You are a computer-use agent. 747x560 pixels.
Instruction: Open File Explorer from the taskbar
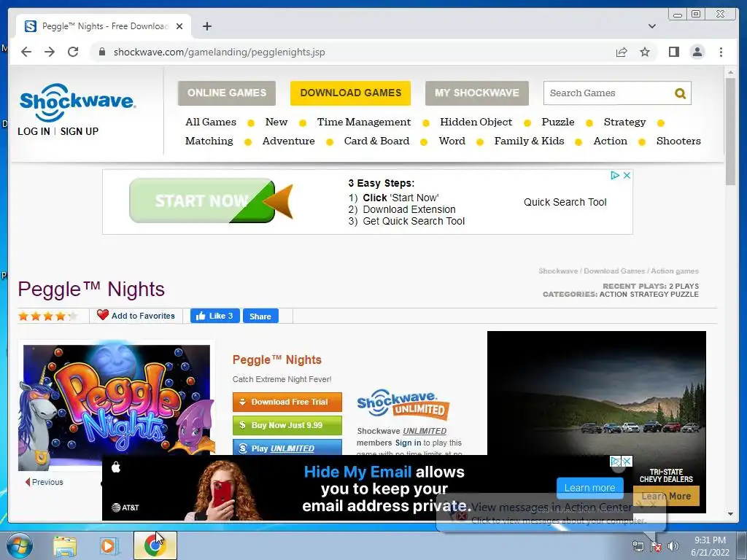point(65,545)
